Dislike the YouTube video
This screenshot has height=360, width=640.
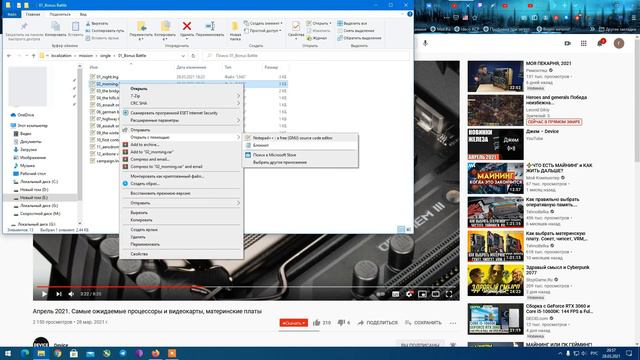click(341, 322)
